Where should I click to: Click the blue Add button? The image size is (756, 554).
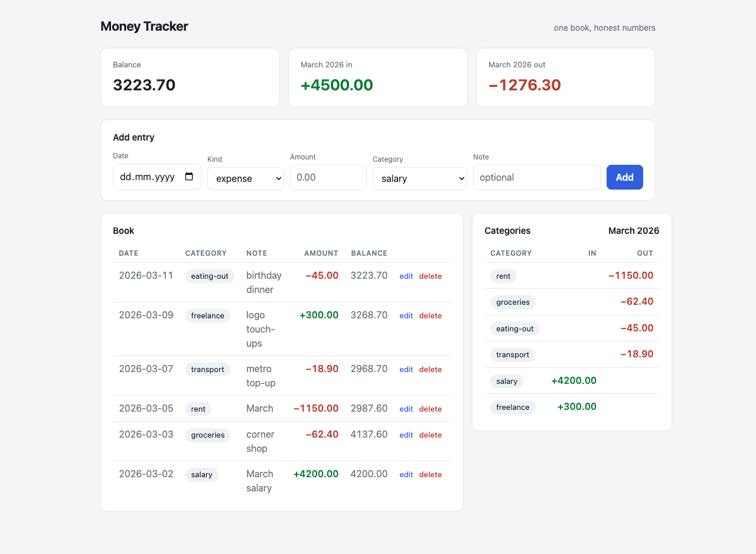[625, 177]
